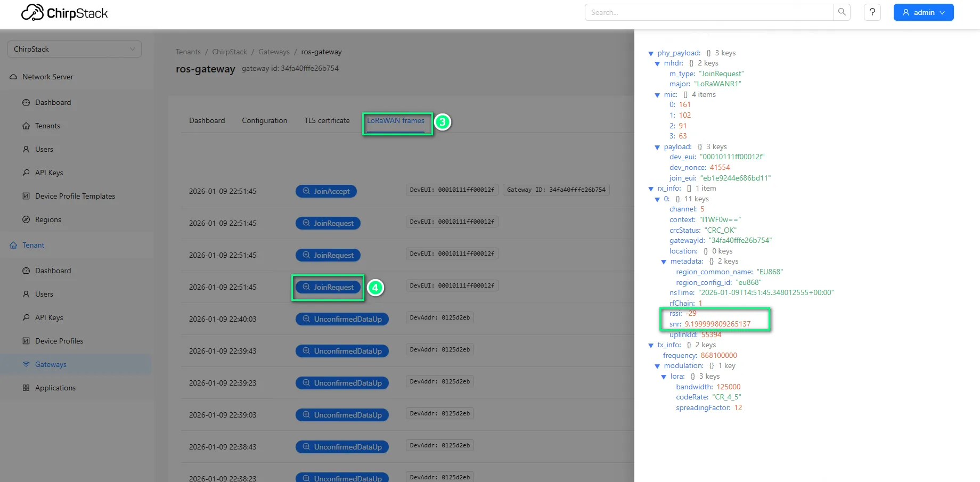Open the help question mark icon
This screenshot has width=980, height=482.
click(872, 12)
